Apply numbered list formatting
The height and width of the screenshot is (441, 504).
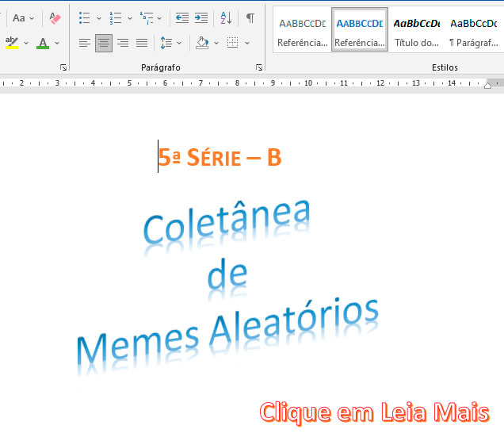click(x=116, y=17)
